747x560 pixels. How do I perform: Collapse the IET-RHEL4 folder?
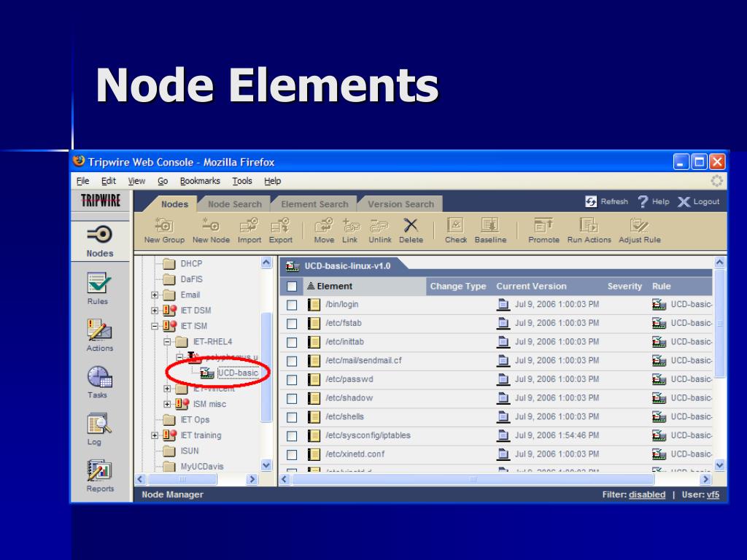point(167,342)
